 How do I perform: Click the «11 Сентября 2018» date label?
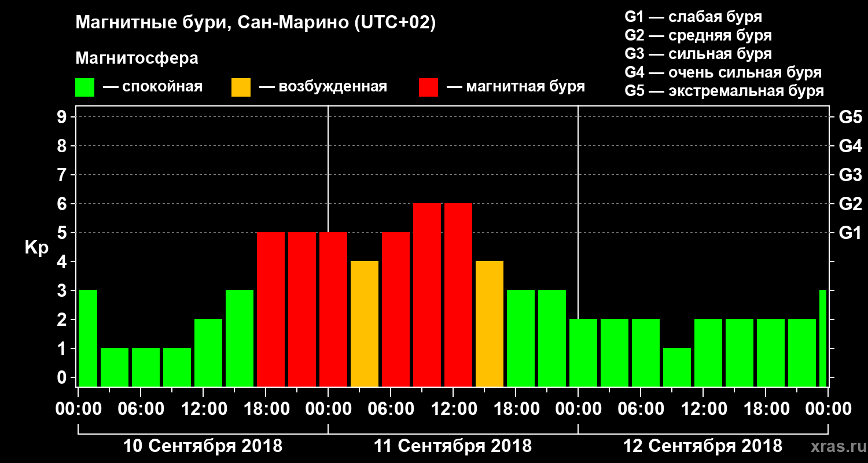pyautogui.click(x=453, y=446)
